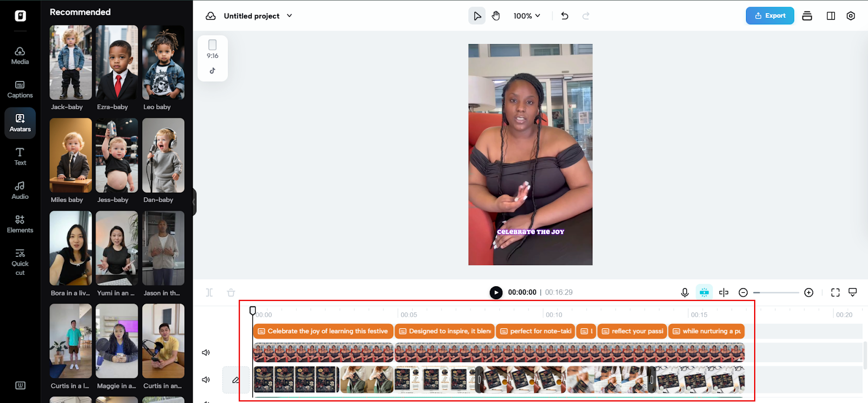Redo the last action
Image resolution: width=868 pixels, height=403 pixels.
586,16
